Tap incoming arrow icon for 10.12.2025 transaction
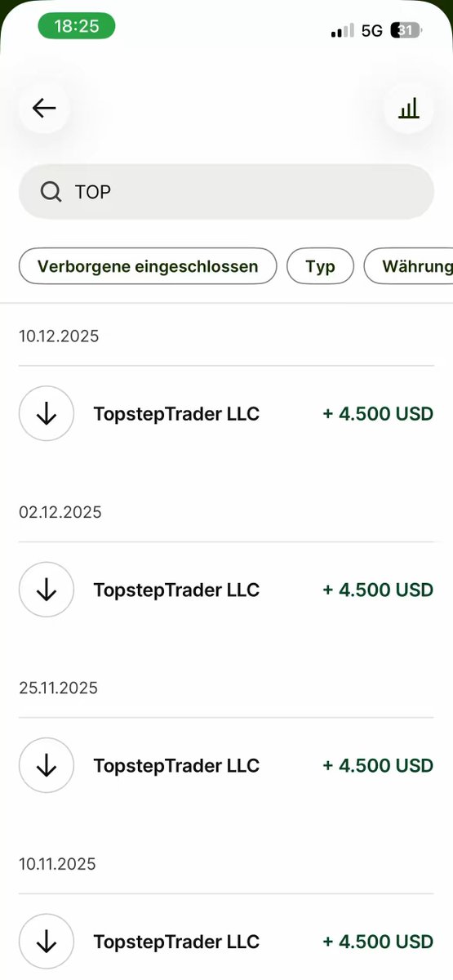 point(47,413)
